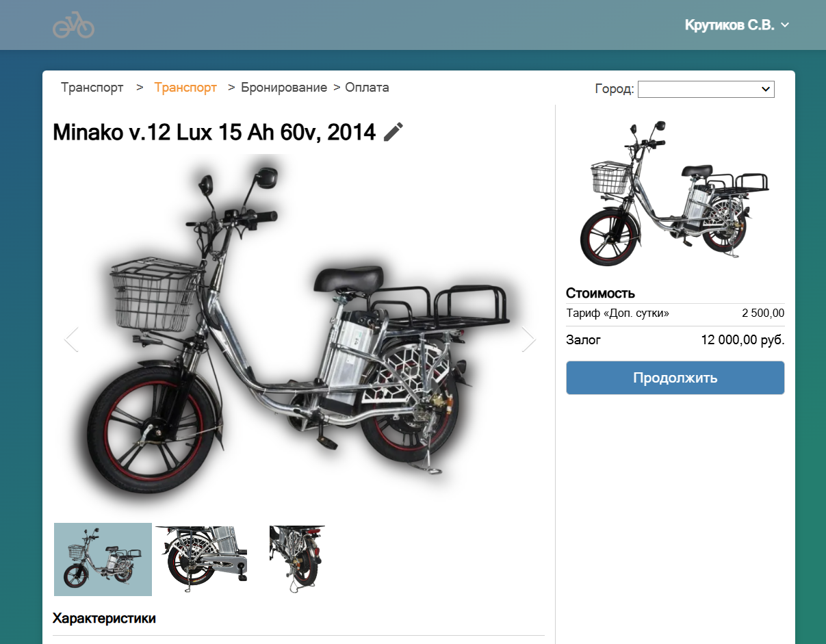Expand the Город city dropdown

click(x=706, y=89)
